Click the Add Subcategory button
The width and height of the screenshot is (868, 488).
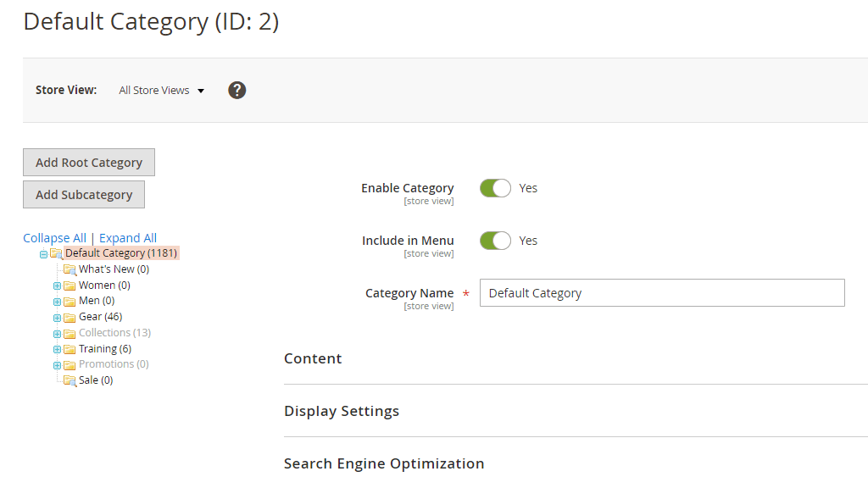pos(84,195)
